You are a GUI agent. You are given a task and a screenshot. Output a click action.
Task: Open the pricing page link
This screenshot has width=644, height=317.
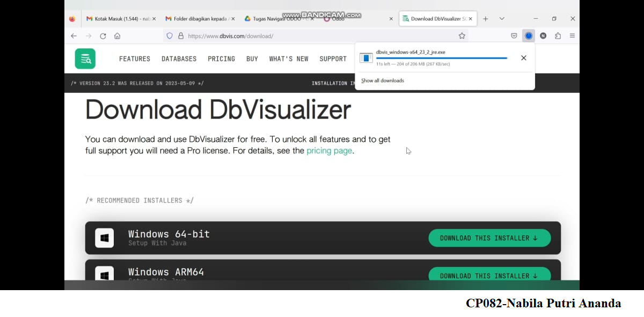pyautogui.click(x=329, y=151)
